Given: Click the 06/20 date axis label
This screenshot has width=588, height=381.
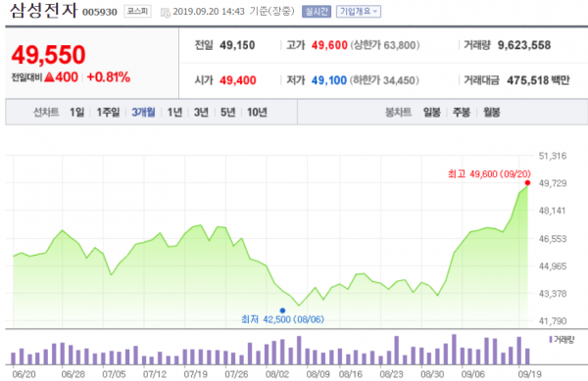Looking at the screenshot, I should click(24, 374).
